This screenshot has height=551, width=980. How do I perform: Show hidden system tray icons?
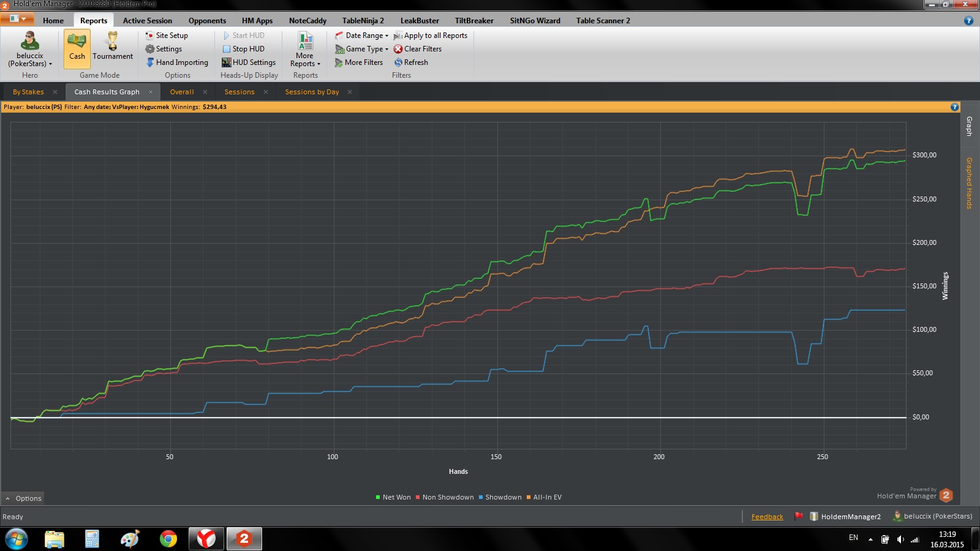click(x=870, y=539)
